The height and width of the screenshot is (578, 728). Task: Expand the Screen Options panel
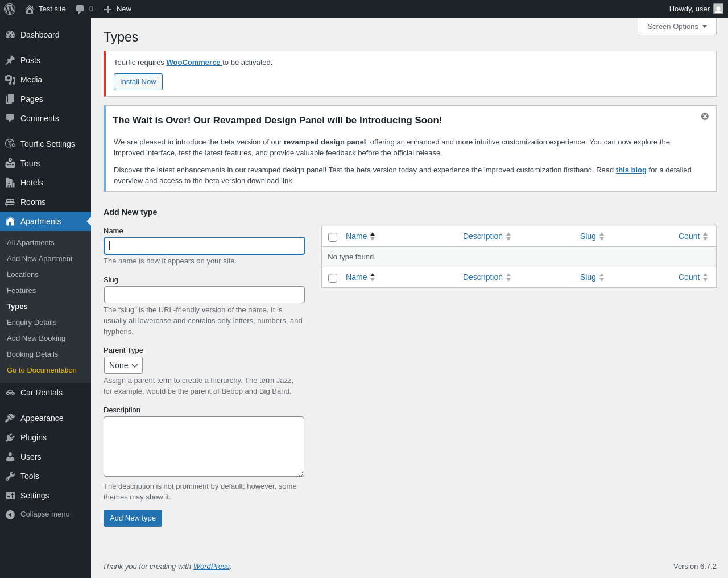coord(677,27)
